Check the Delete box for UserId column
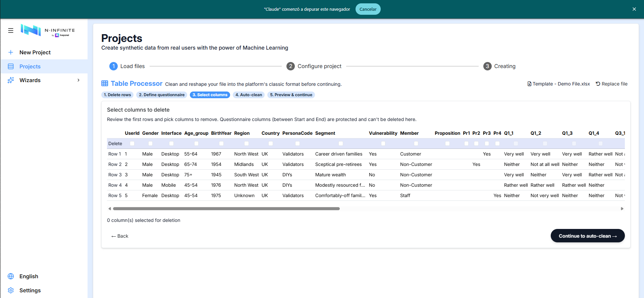The width and height of the screenshot is (644, 298). 132,143
